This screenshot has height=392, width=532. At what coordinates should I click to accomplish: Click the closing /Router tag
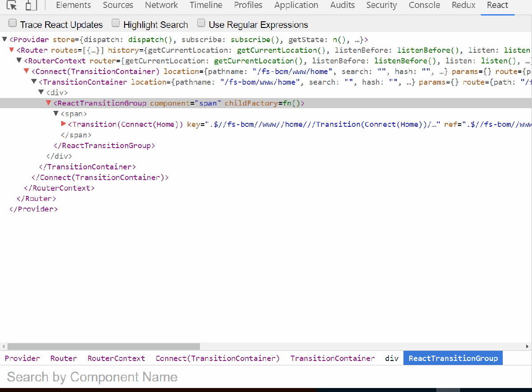pos(36,199)
